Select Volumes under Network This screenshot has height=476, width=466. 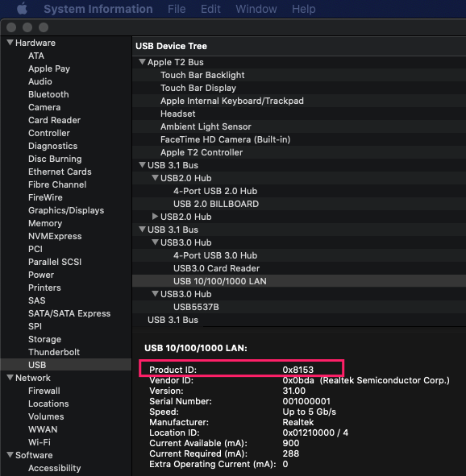pyautogui.click(x=46, y=416)
